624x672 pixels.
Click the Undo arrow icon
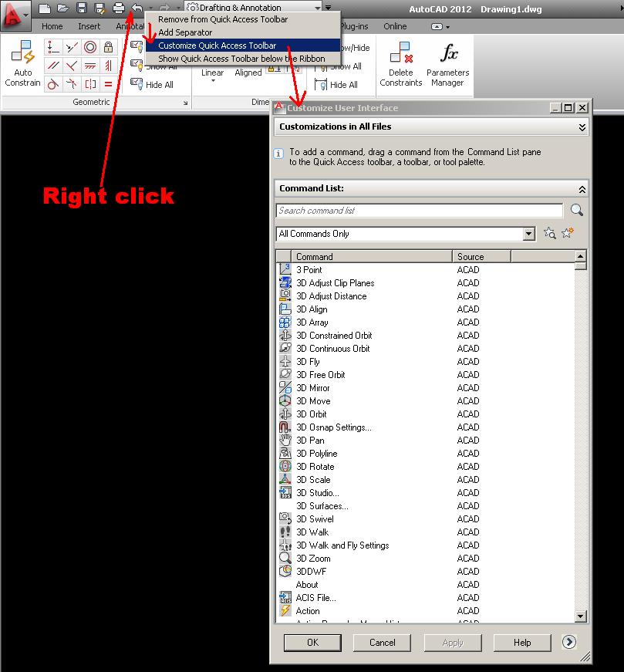tap(137, 8)
